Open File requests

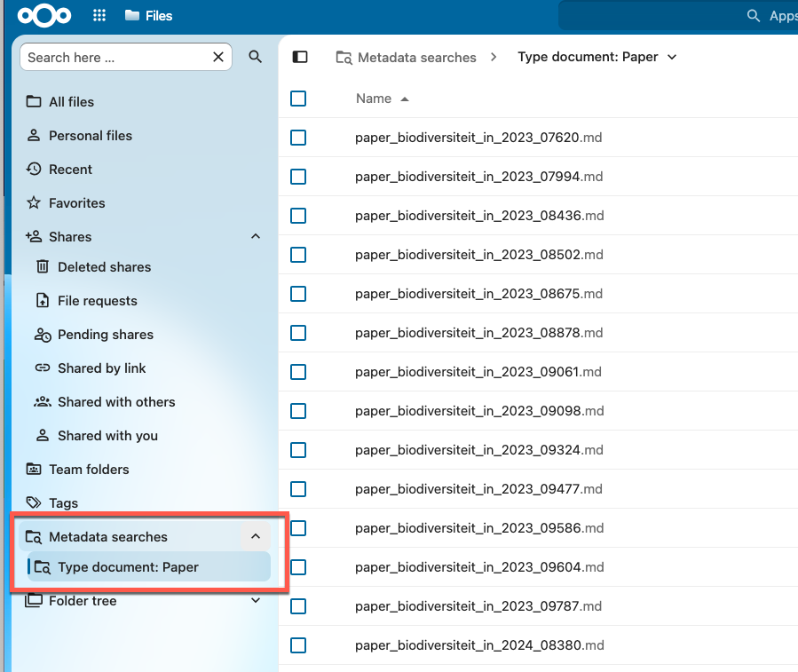tap(148, 300)
